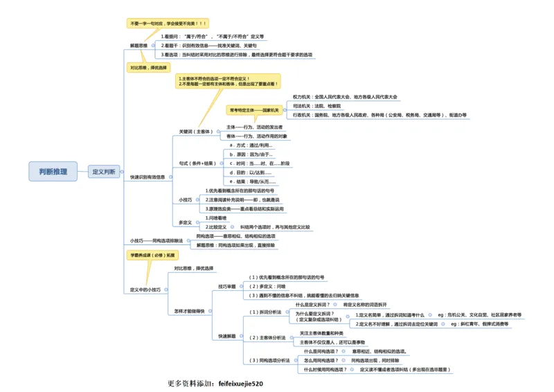This screenshot has height=392, width=554.
Task: Click the yellow callout 常考特定主体——国家机关
Action: pyautogui.click(x=254, y=110)
